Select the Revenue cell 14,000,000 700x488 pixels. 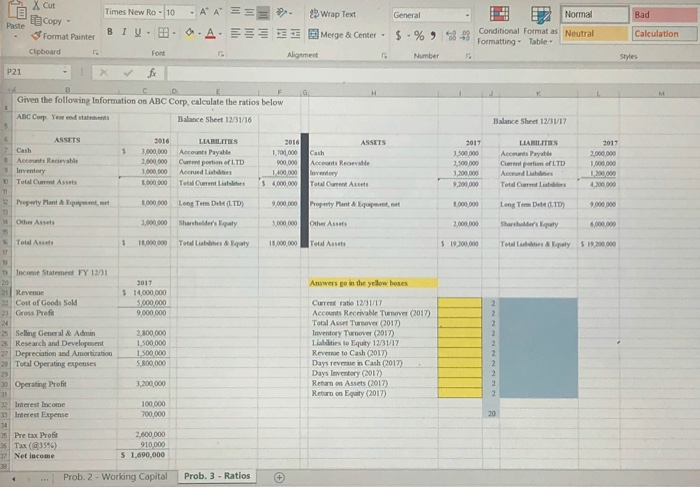pos(144,292)
